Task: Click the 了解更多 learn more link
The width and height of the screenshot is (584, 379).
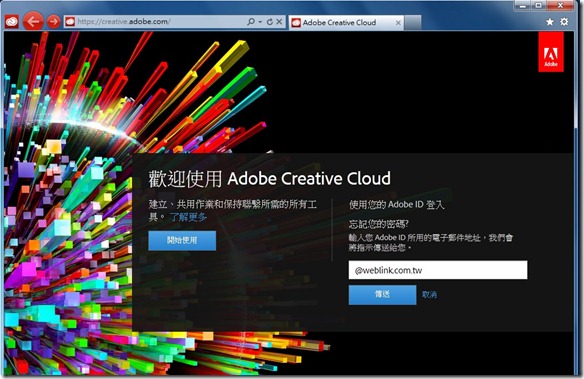Action: [x=188, y=217]
